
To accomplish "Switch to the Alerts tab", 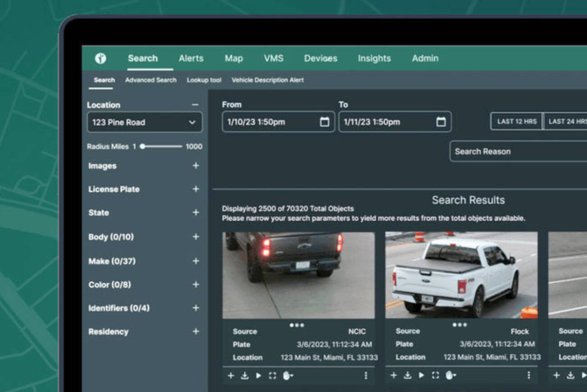I will coord(191,58).
